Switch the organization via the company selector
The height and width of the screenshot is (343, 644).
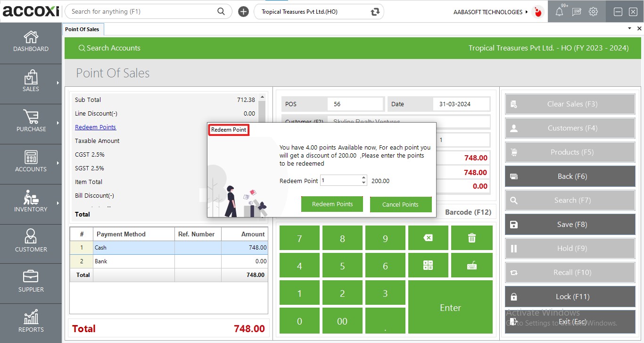point(375,12)
